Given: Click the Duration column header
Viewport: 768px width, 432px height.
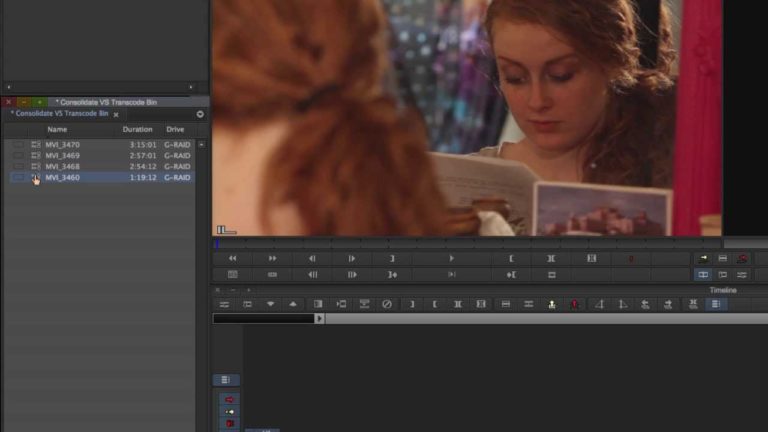Looking at the screenshot, I should (138, 129).
